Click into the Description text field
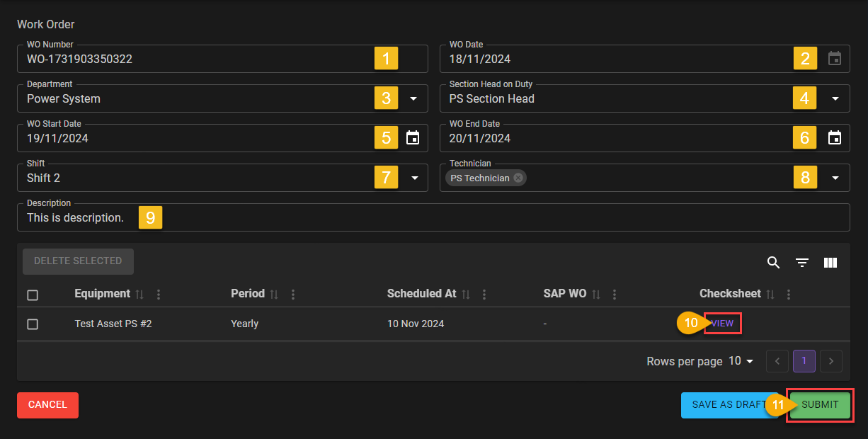 click(x=496, y=218)
